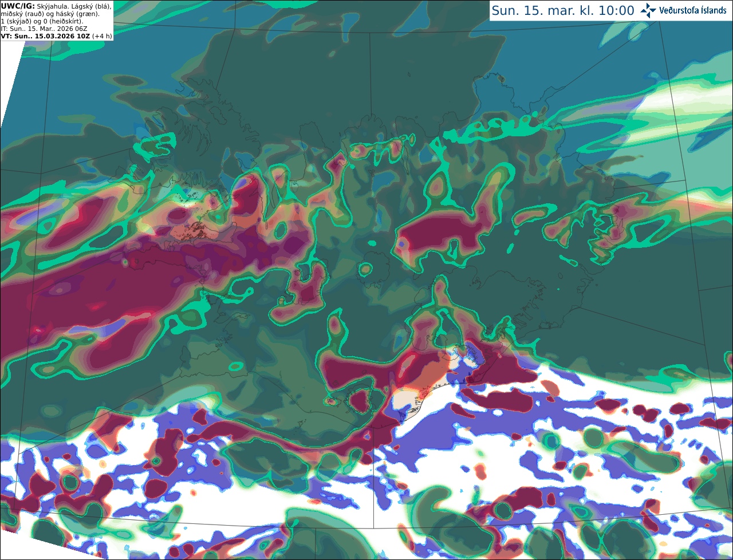The width and height of the screenshot is (733, 560).
Task: Click the "Sun. 15. mar. kl. 10:00" date label
Action: [x=563, y=11]
